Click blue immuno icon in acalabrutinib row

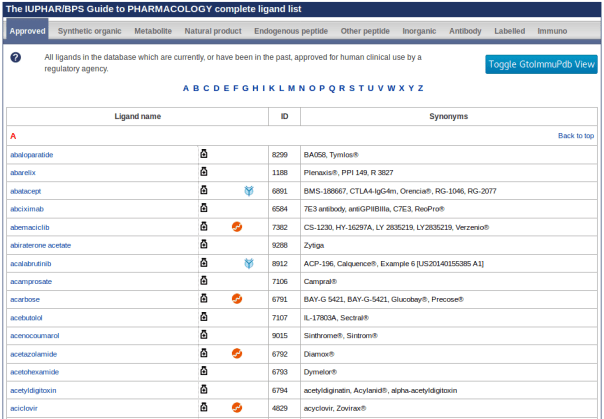tap(249, 263)
